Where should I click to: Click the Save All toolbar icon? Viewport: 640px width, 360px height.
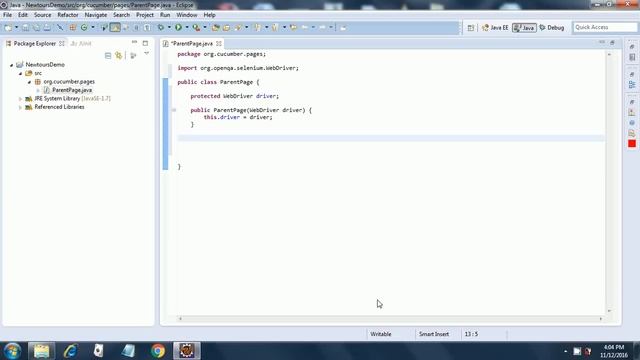tap(36, 27)
